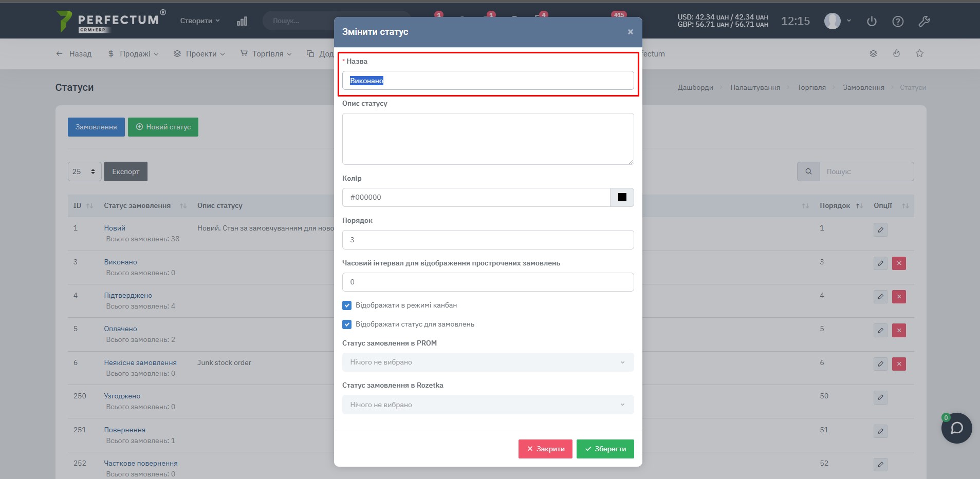The width and height of the screenshot is (980, 479).
Task: Open Статус замовлення в Rozetka dropdown
Action: point(488,405)
